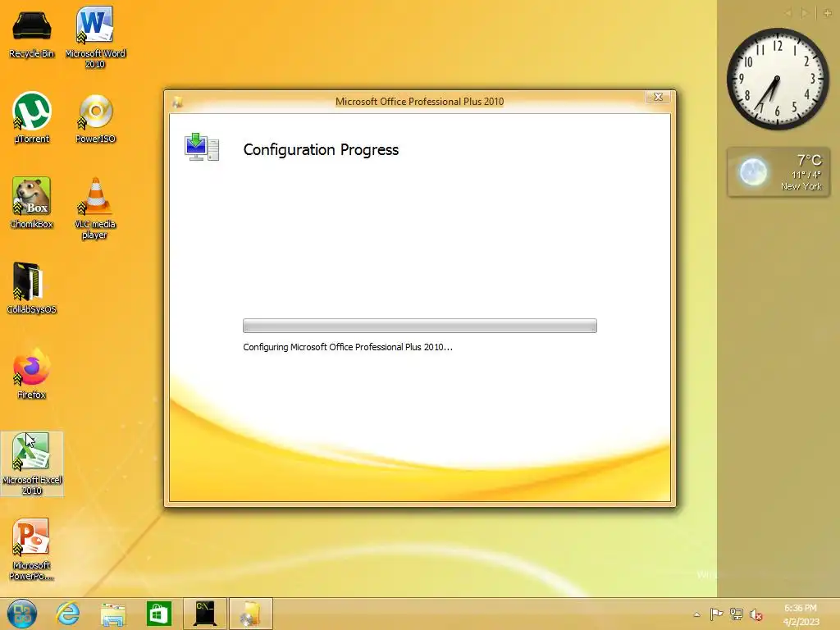Close the Office Professional Plus 2010 dialog
The width and height of the screenshot is (840, 630).
tap(659, 97)
